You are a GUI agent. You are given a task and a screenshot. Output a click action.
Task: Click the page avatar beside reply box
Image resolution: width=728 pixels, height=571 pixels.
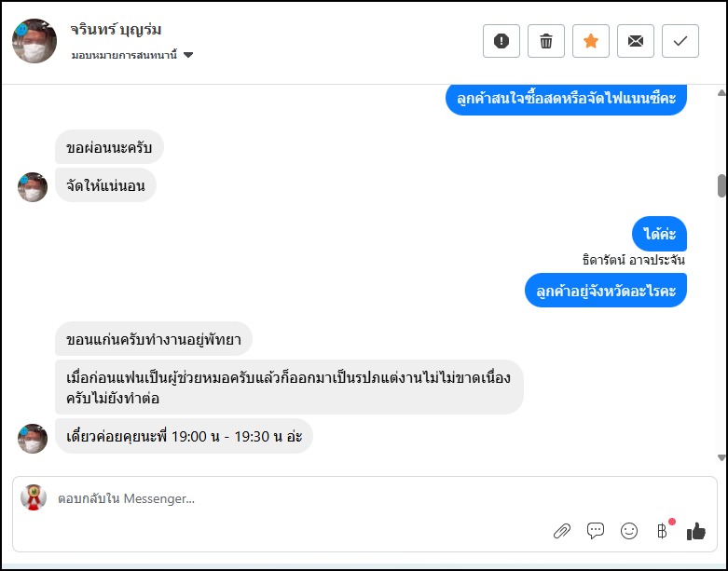(x=34, y=498)
